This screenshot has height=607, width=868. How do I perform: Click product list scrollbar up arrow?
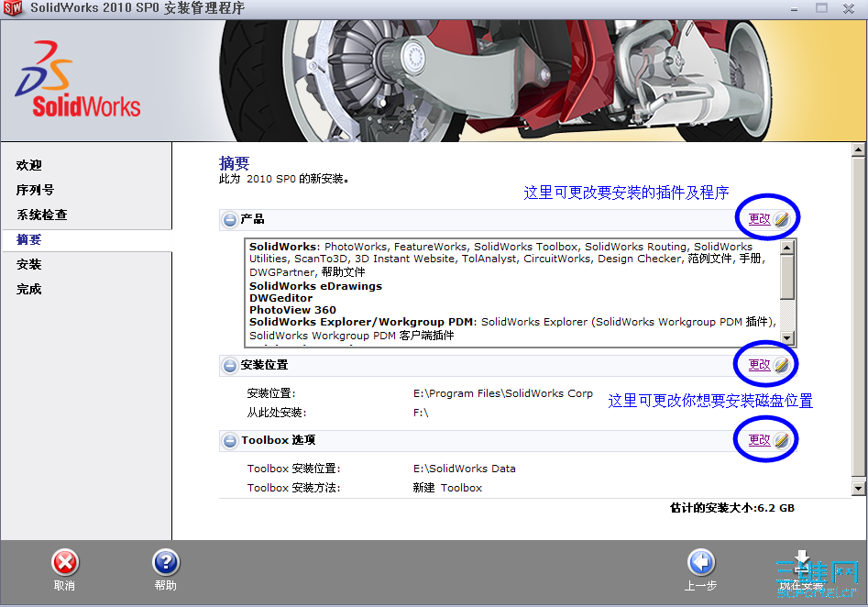pyautogui.click(x=787, y=247)
